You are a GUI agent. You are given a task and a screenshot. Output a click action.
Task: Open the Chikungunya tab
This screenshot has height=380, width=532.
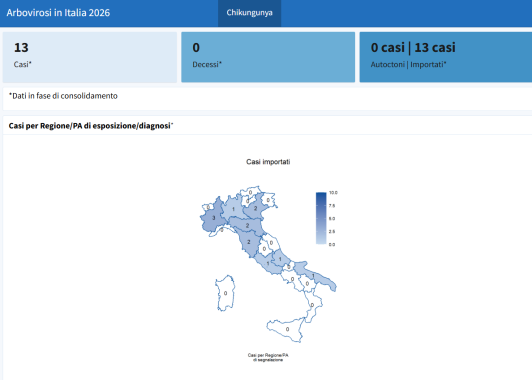click(x=249, y=13)
